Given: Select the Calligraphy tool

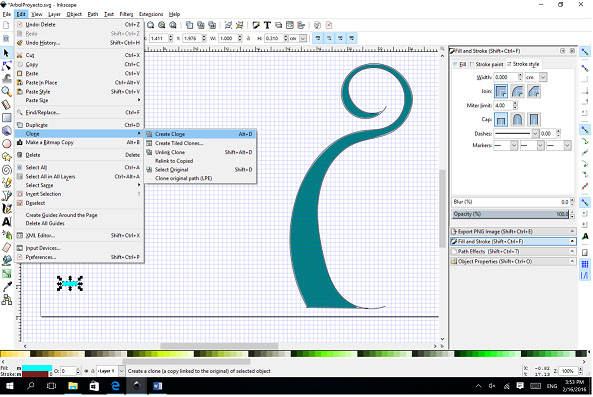Looking at the screenshot, I should [6, 208].
